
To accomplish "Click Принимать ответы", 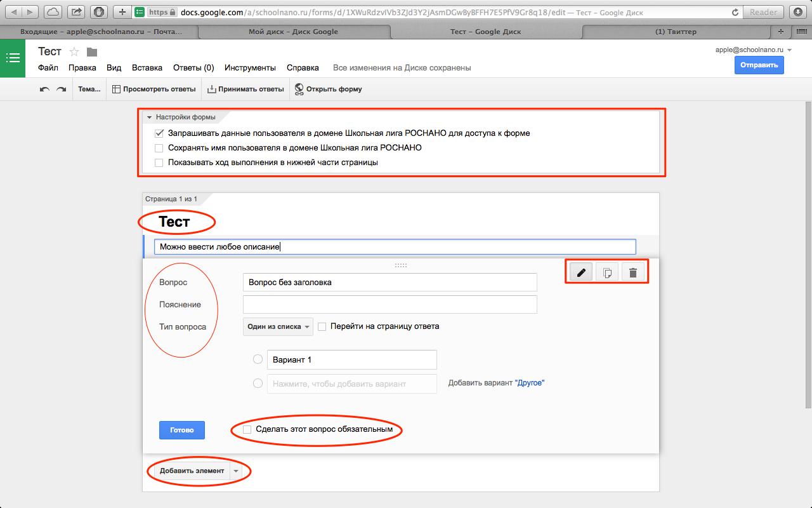I will pyautogui.click(x=246, y=90).
